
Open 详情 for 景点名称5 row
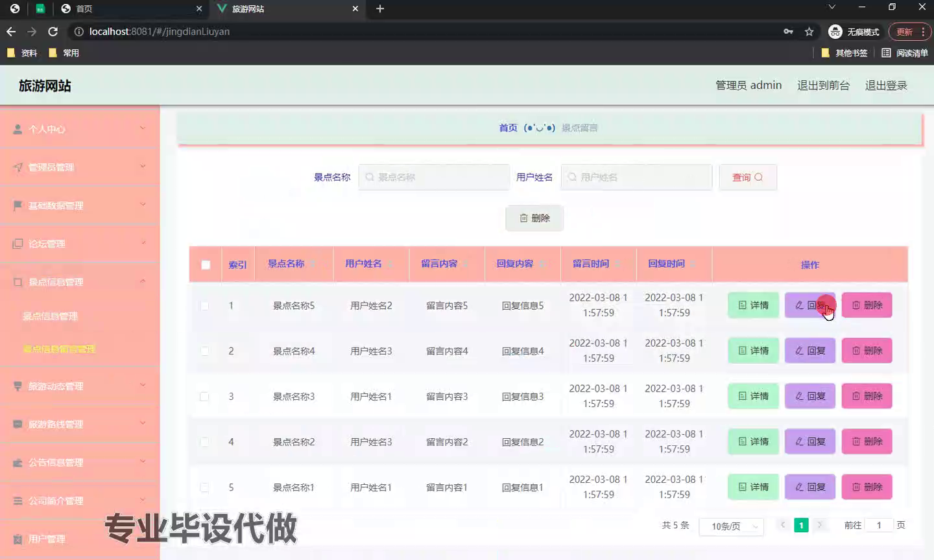(x=753, y=305)
